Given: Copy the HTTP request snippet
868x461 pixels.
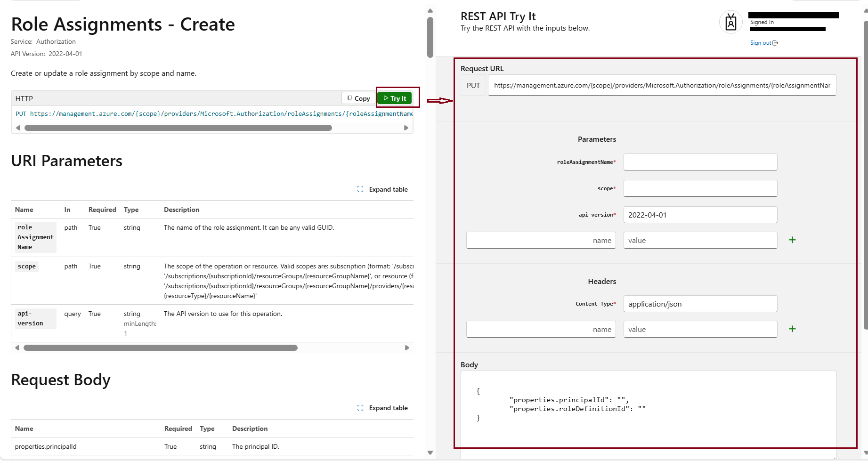Looking at the screenshot, I should pyautogui.click(x=358, y=98).
